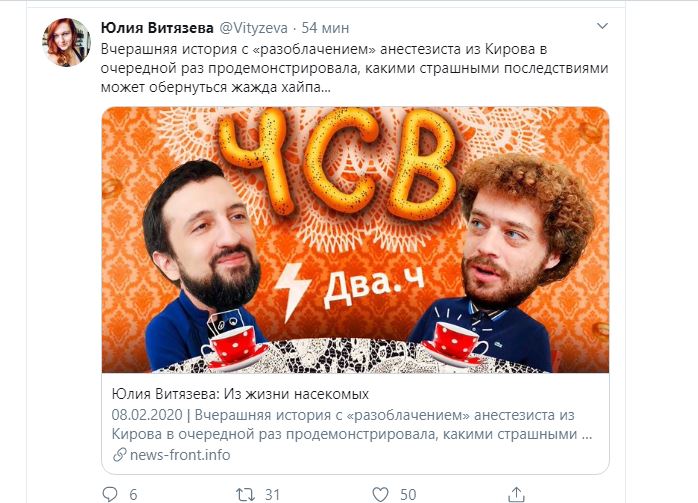Click the red polka-dot teacup on left

tap(233, 346)
